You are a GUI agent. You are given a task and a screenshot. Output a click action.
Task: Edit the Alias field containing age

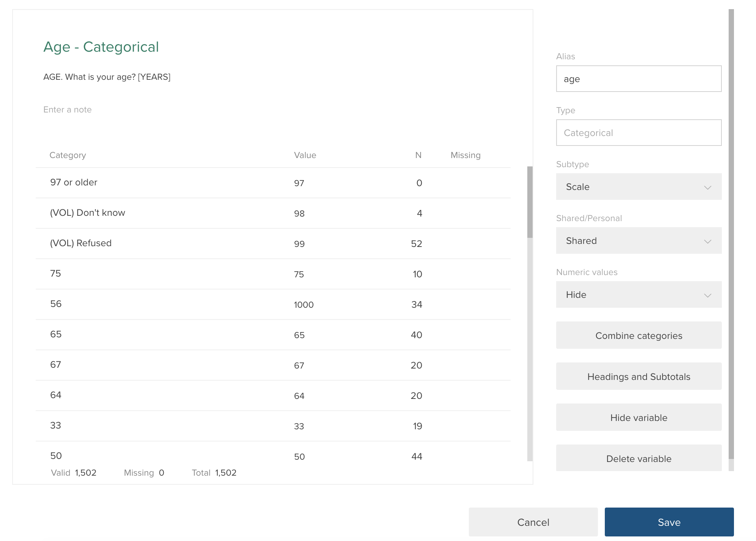pos(638,79)
